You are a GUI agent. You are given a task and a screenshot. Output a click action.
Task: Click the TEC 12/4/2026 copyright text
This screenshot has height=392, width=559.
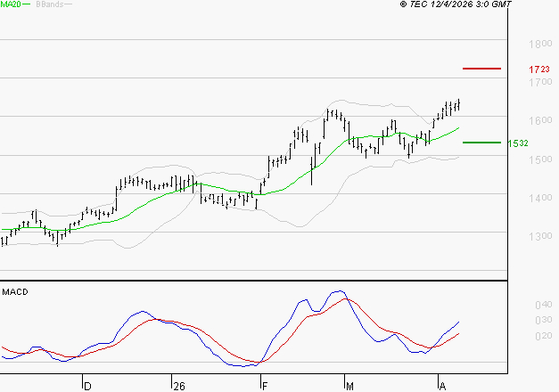point(456,4)
